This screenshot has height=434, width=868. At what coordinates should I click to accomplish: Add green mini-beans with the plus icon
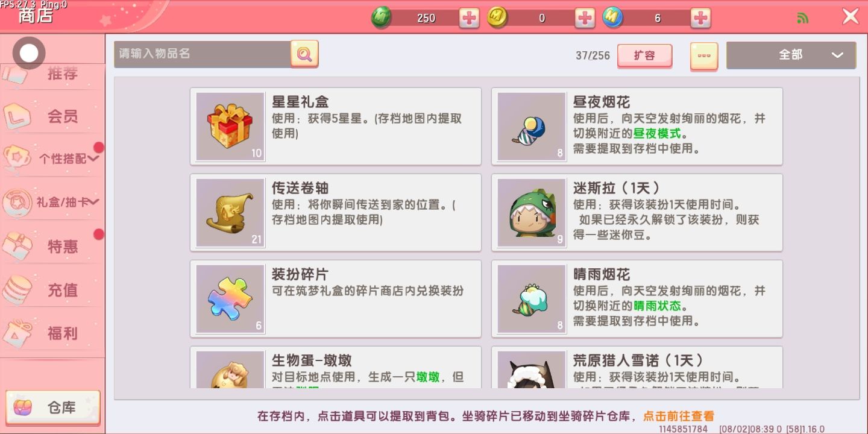pos(470,18)
